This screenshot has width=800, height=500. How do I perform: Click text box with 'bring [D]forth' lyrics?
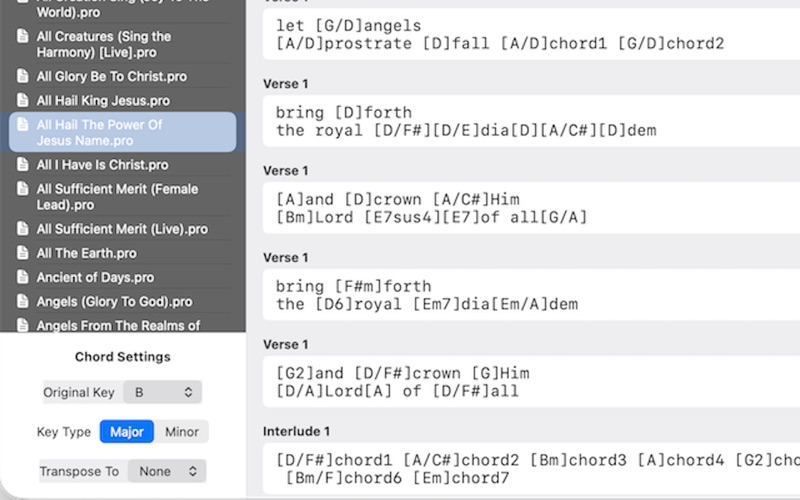tap(531, 121)
